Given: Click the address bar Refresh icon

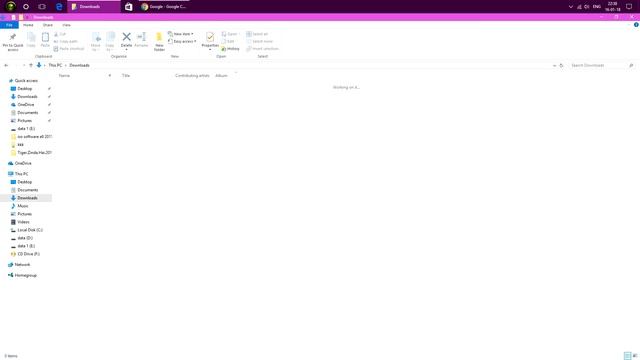Looking at the screenshot, I should [561, 65].
